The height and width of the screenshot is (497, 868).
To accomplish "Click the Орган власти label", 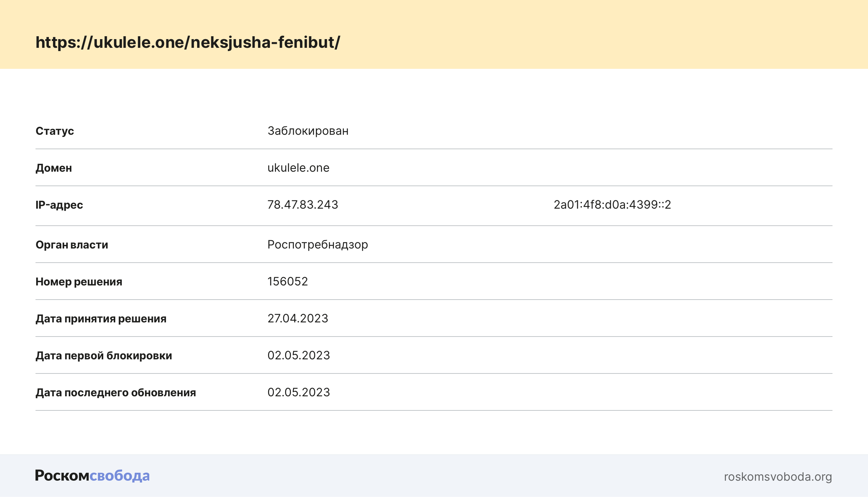I will tap(72, 245).
